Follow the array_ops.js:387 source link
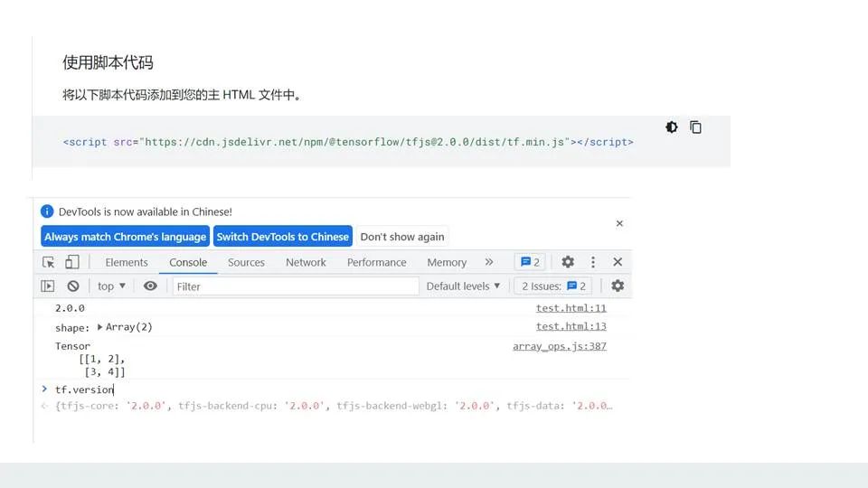Image resolution: width=868 pixels, height=488 pixels. click(x=559, y=346)
